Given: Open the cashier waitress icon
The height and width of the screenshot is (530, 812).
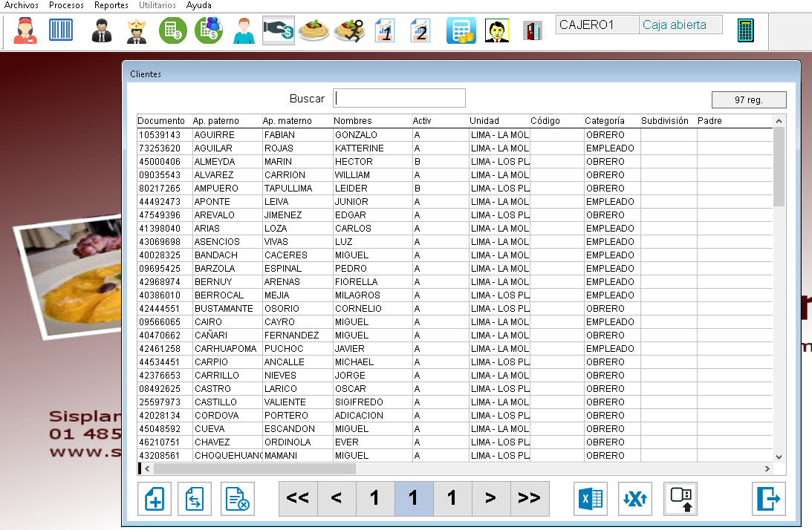Looking at the screenshot, I should pos(25,30).
